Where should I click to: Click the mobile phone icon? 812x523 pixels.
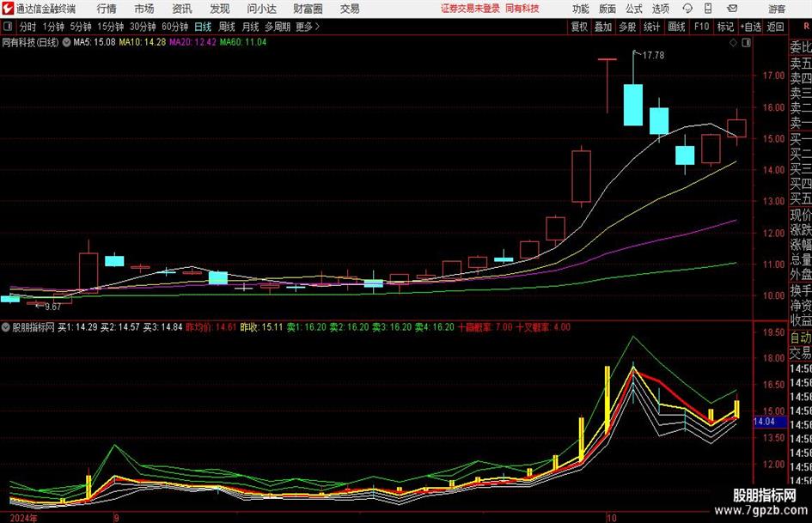coord(708,9)
